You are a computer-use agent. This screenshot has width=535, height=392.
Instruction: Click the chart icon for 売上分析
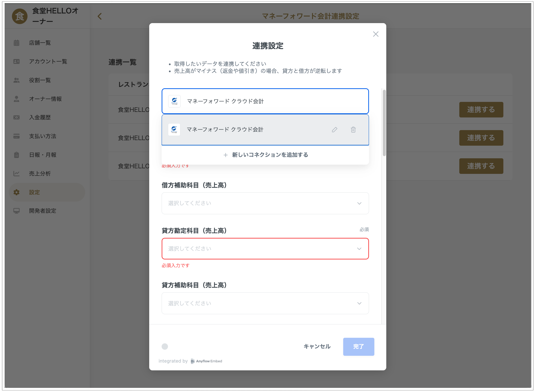[17, 173]
